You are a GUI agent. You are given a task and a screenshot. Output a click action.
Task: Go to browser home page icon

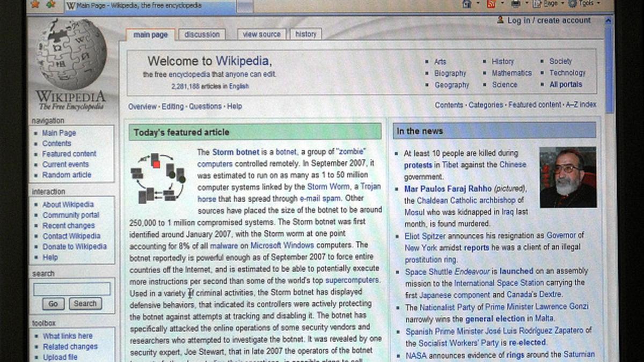coord(465,5)
